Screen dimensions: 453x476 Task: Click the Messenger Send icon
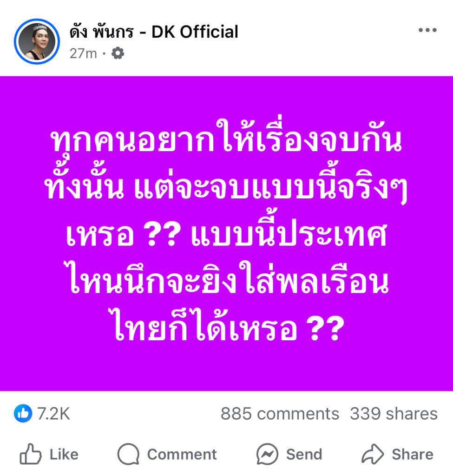pos(267,454)
